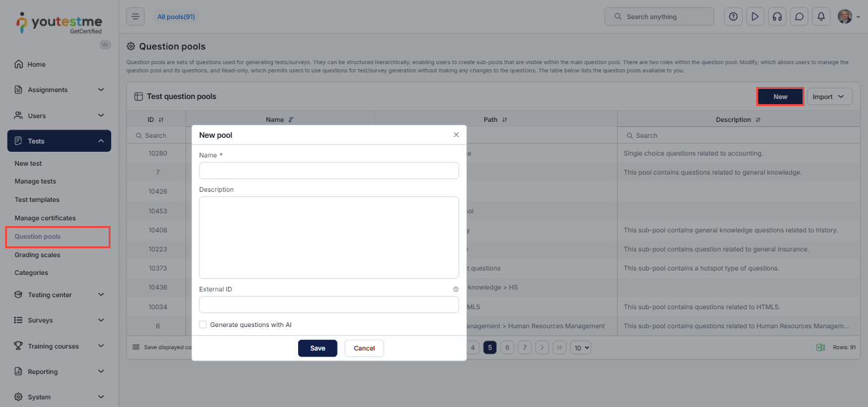Focus the External ID input field

pos(329,305)
